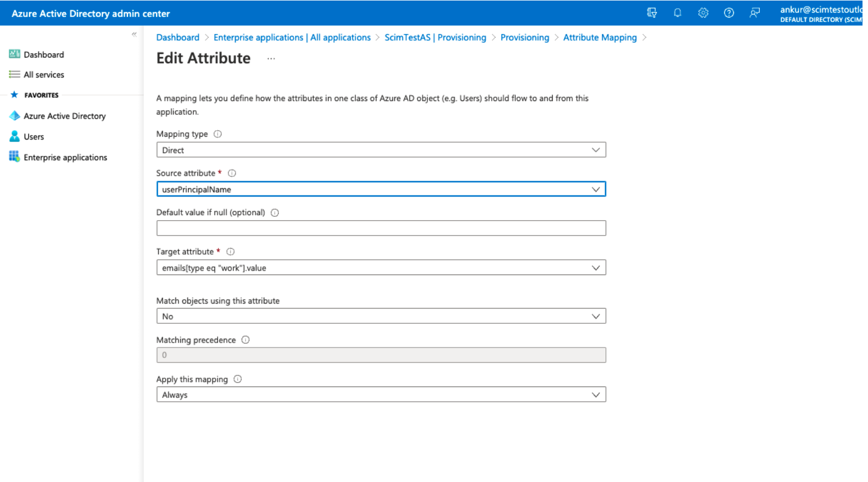Go to Dashboard breadcrumb link

tap(177, 37)
